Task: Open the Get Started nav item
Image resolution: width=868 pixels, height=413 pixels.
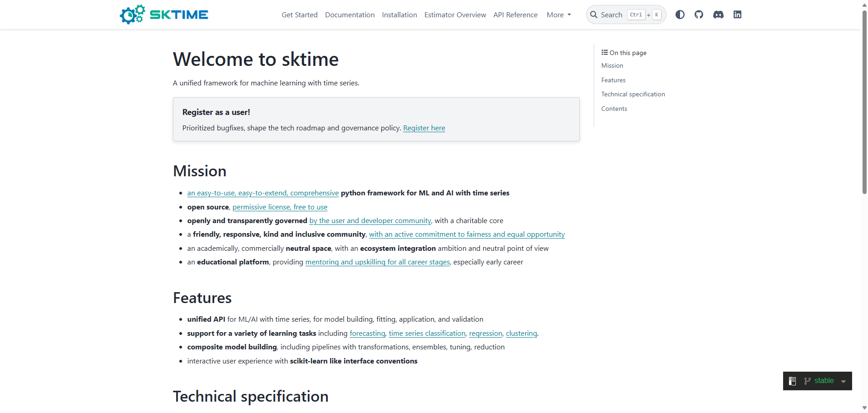Action: tap(300, 15)
